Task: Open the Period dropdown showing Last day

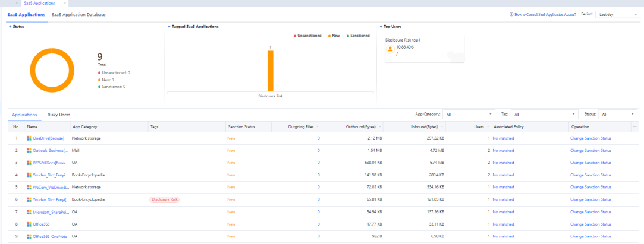Action: click(x=617, y=14)
